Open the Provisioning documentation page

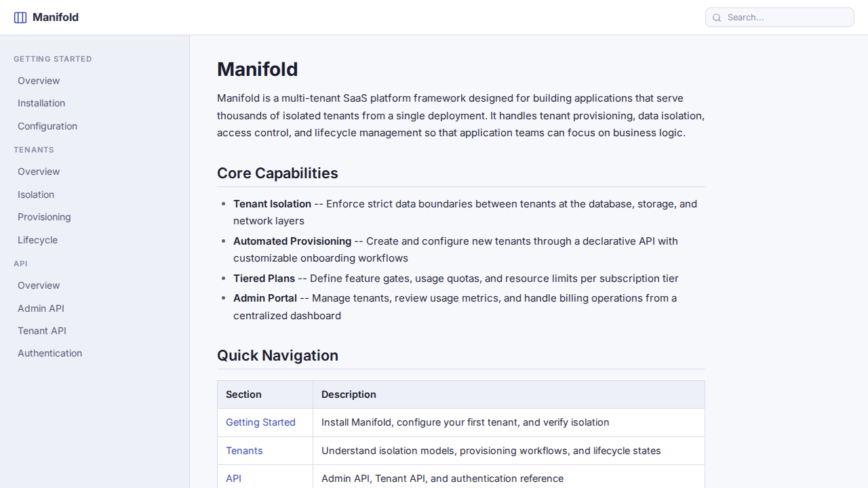pos(44,217)
